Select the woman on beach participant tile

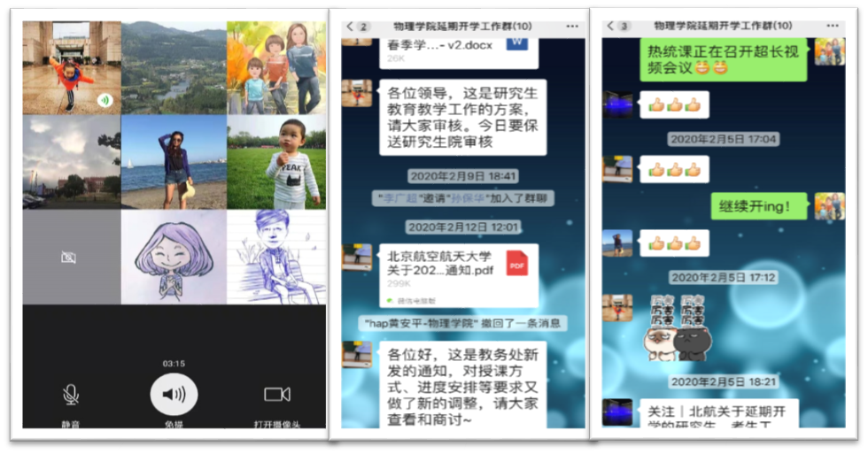point(173,162)
